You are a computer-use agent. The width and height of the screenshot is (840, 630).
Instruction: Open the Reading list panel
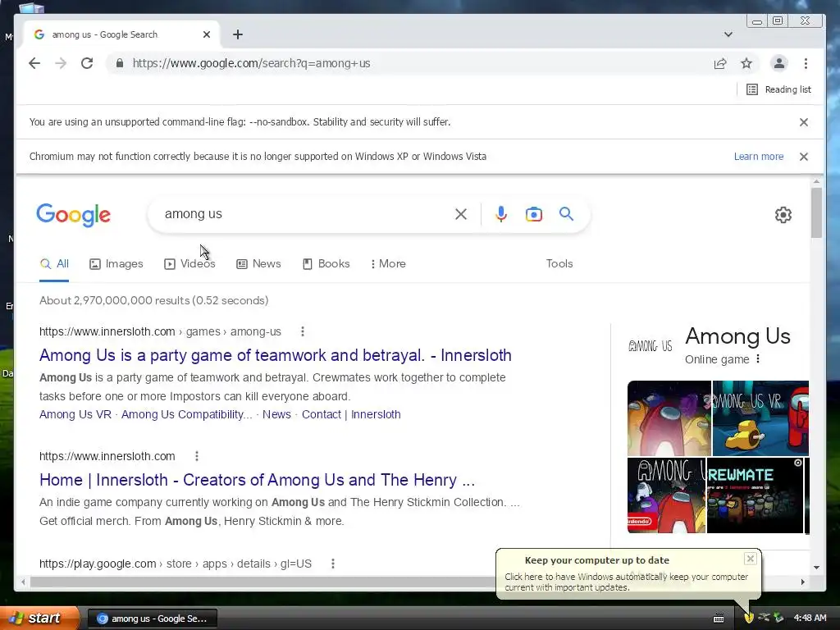779,89
